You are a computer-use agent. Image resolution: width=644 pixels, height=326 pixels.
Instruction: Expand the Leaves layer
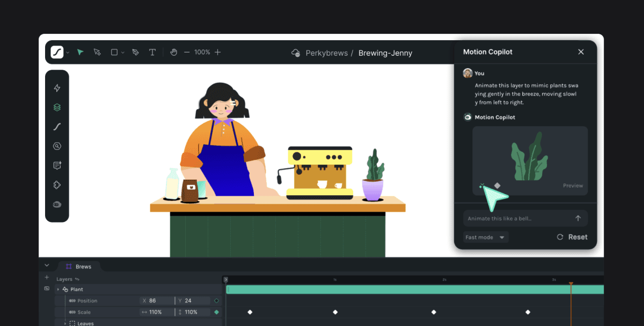(65, 323)
